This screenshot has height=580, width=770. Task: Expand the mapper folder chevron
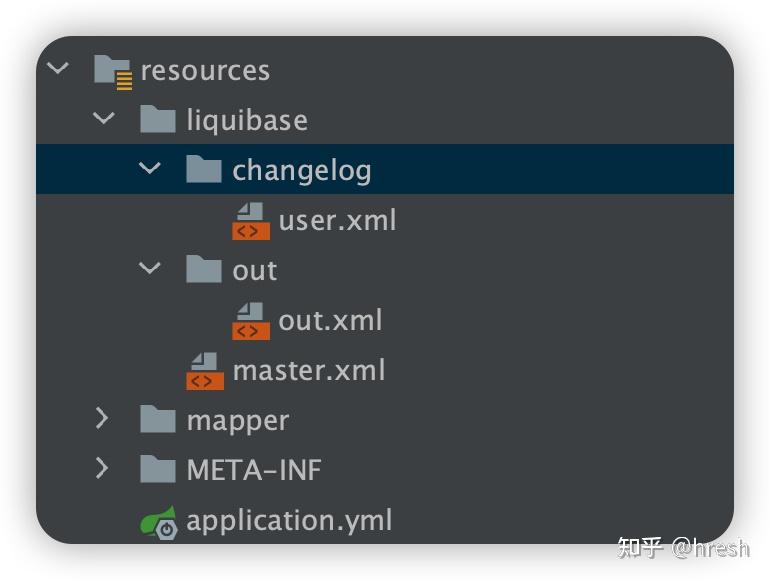102,419
